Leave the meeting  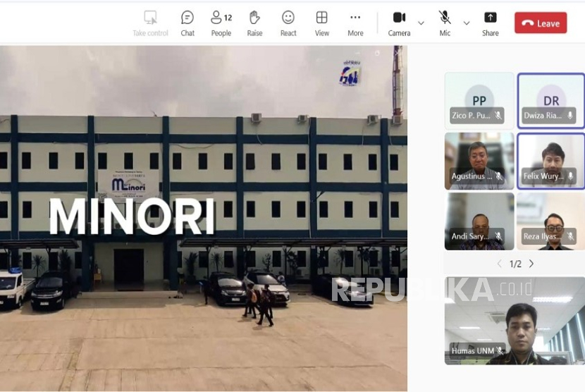pyautogui.click(x=541, y=23)
